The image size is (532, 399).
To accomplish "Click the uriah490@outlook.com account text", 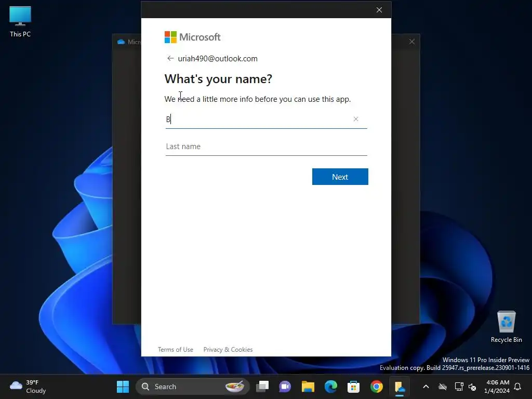I will click(218, 58).
